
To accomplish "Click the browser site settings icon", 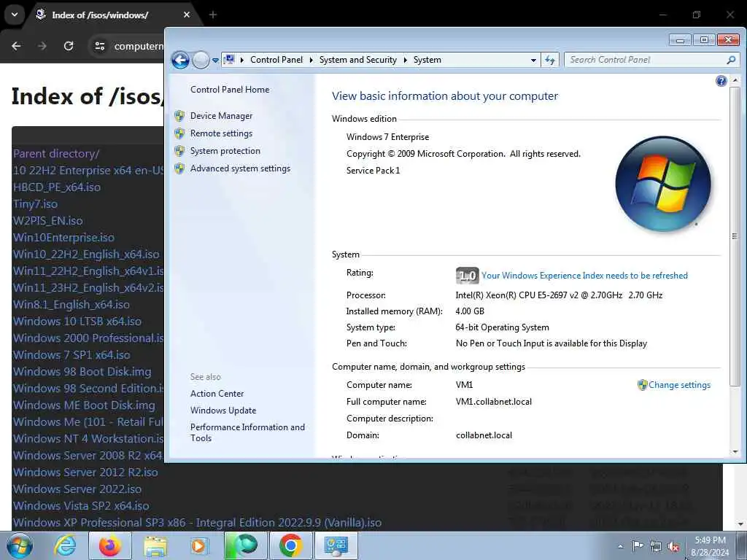I will [x=99, y=46].
